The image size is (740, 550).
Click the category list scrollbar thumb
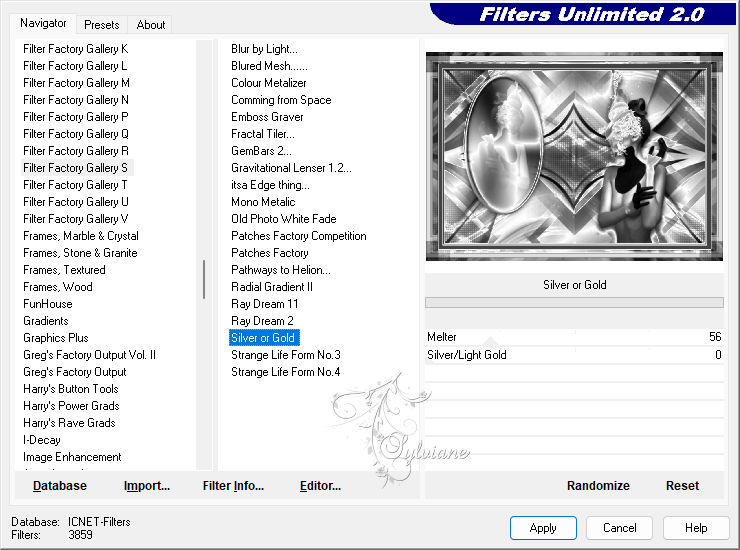(204, 279)
